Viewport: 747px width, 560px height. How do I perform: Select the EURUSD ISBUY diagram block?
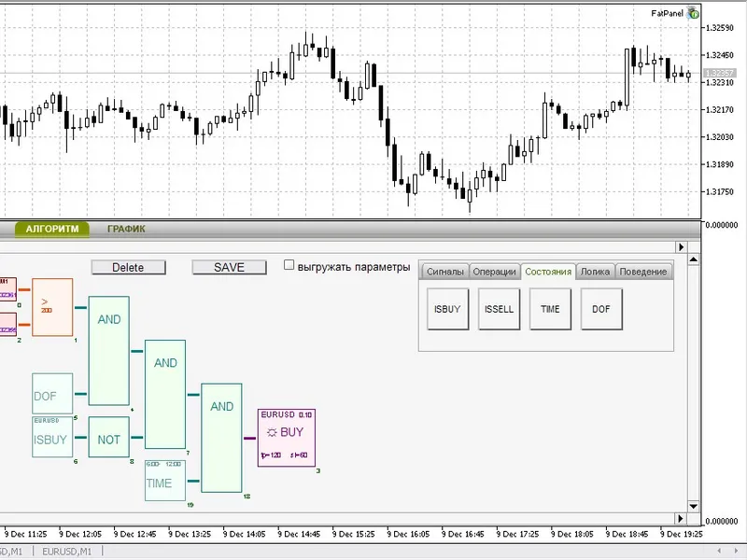(x=52, y=437)
